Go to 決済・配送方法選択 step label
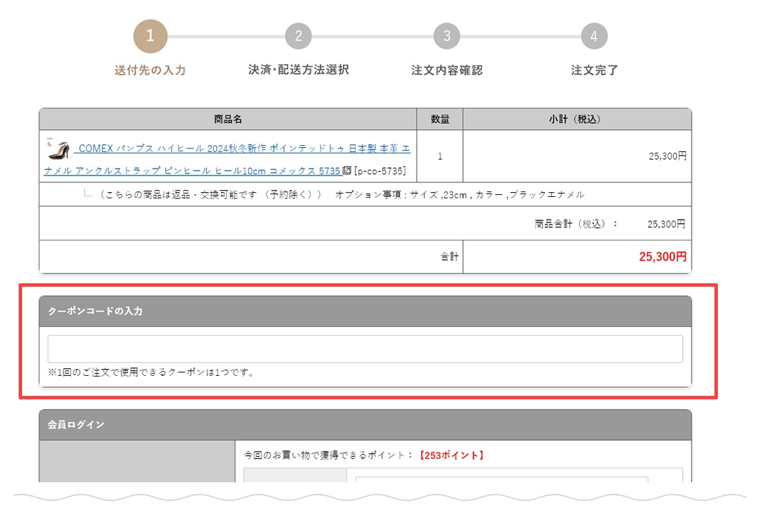This screenshot has height=532, width=760. click(298, 70)
